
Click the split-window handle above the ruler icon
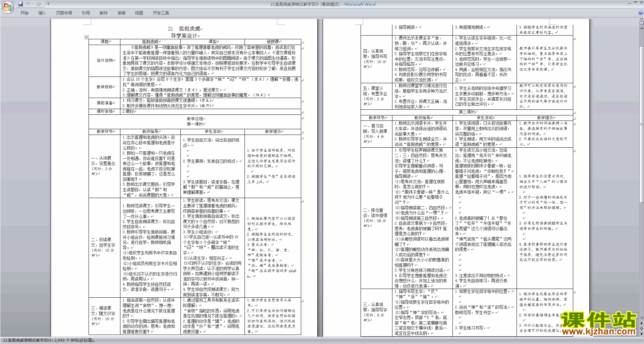(x=641, y=19)
